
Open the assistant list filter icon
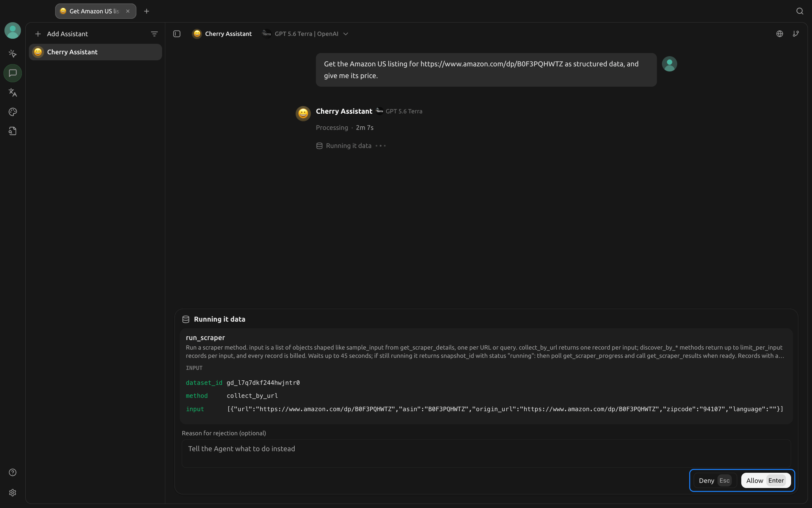pos(154,34)
